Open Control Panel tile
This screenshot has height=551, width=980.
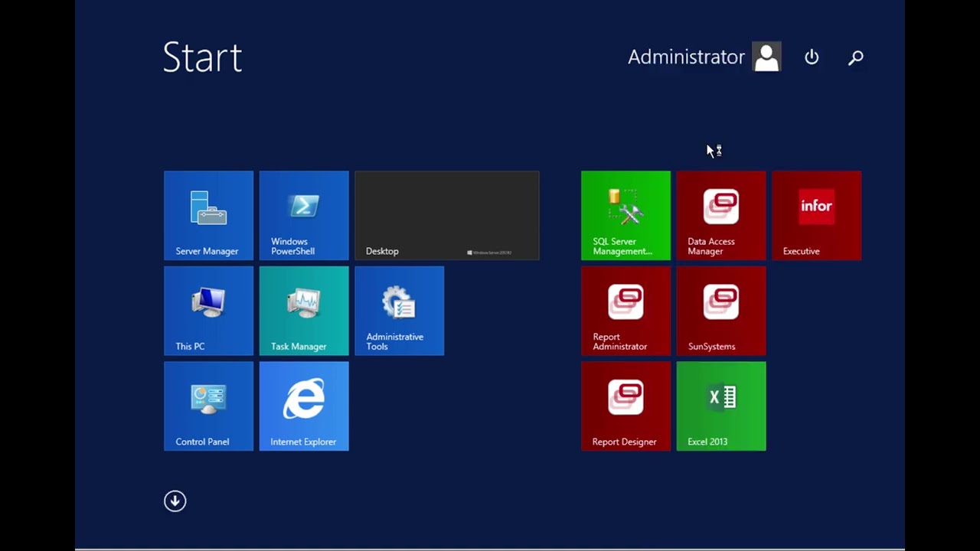coord(208,406)
